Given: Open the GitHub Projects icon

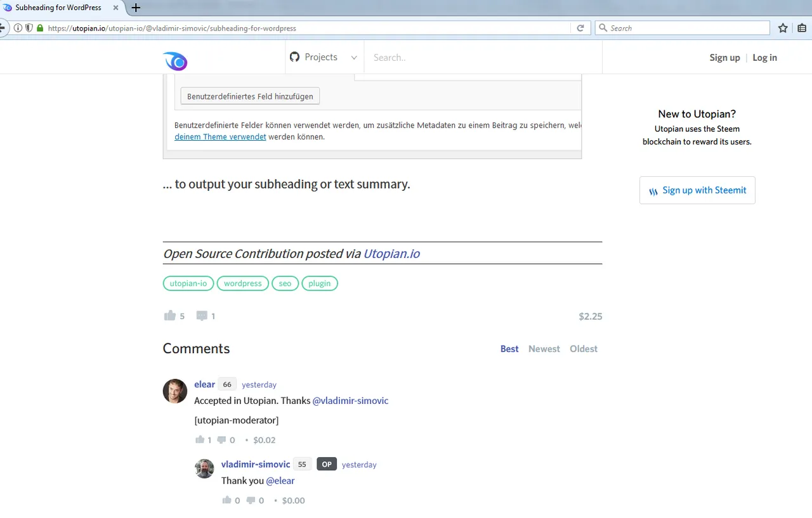Looking at the screenshot, I should pos(294,57).
